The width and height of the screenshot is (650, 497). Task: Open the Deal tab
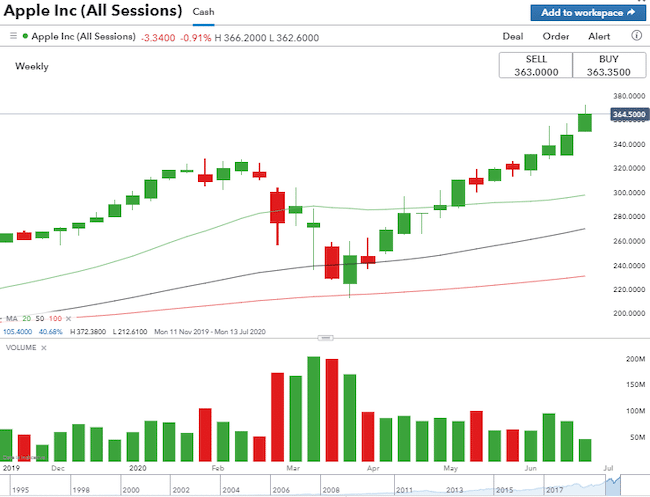click(x=512, y=36)
